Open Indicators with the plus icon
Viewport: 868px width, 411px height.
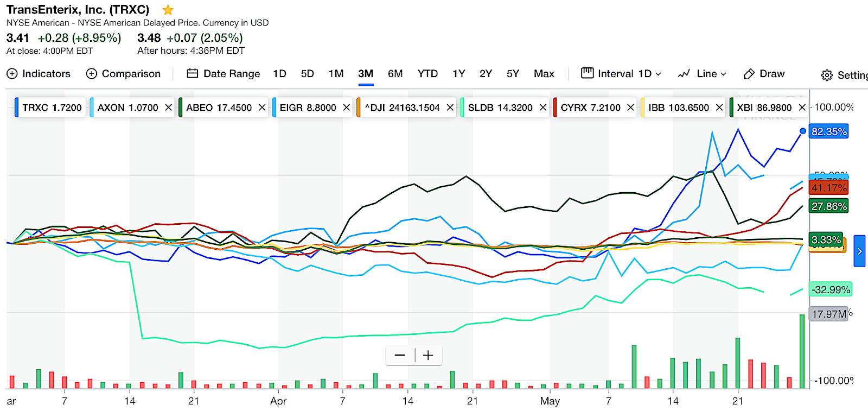pos(39,74)
